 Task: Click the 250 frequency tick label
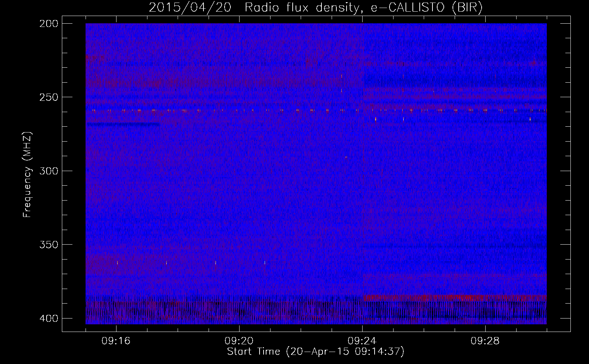49,97
